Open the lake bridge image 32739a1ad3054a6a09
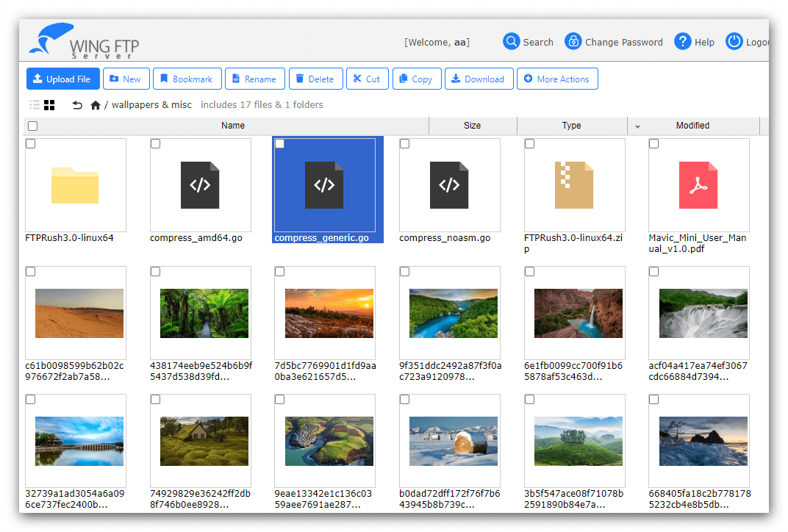 point(79,441)
